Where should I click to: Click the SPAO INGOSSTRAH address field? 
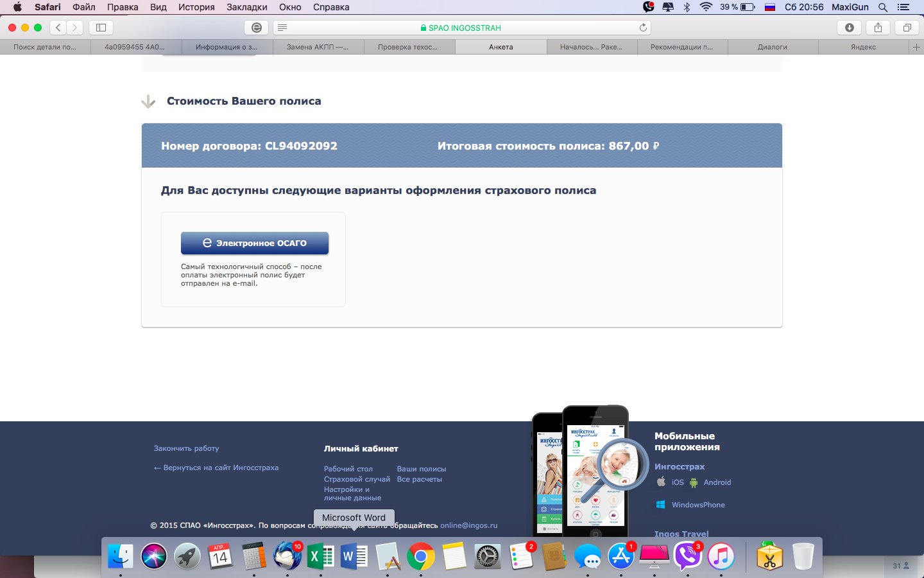pos(462,28)
